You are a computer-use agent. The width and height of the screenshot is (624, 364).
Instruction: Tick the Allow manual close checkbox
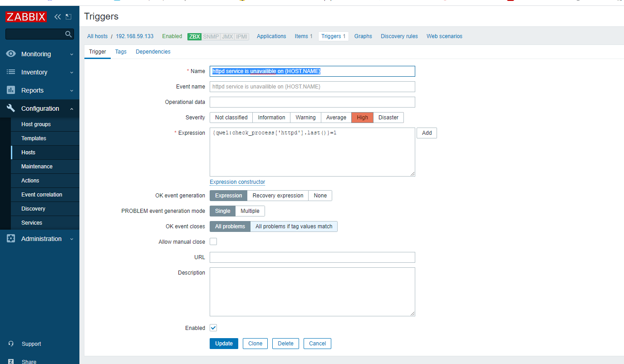coord(213,241)
